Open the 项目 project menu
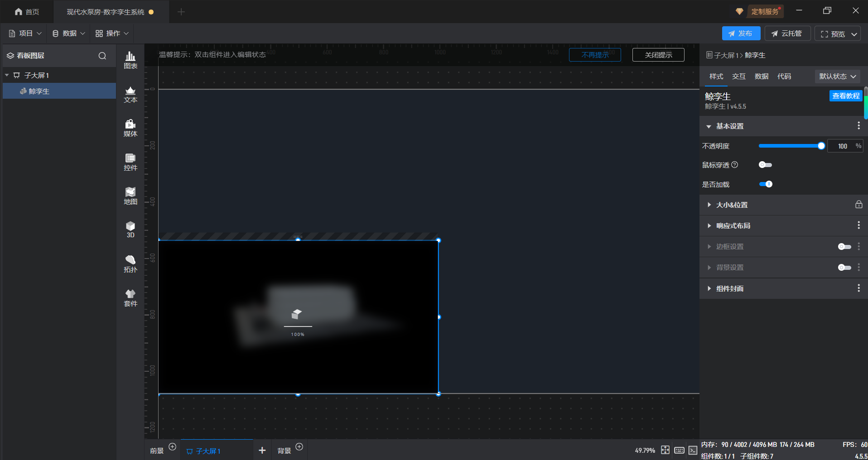Image resolution: width=868 pixels, height=460 pixels. (25, 34)
